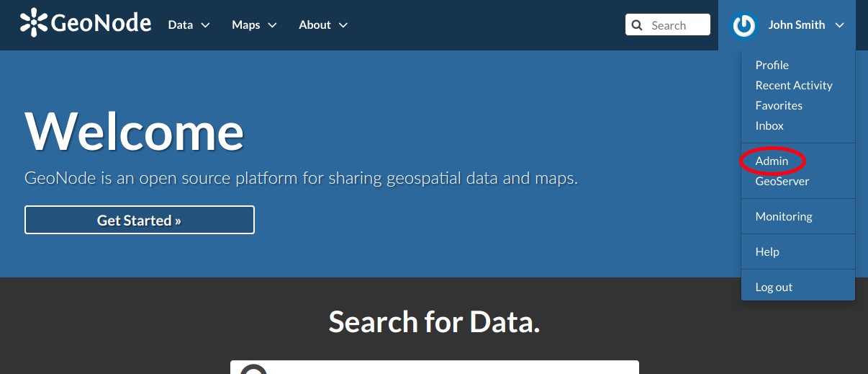Focus the top Search input field
The width and height of the screenshot is (868, 374).
coord(668,25)
